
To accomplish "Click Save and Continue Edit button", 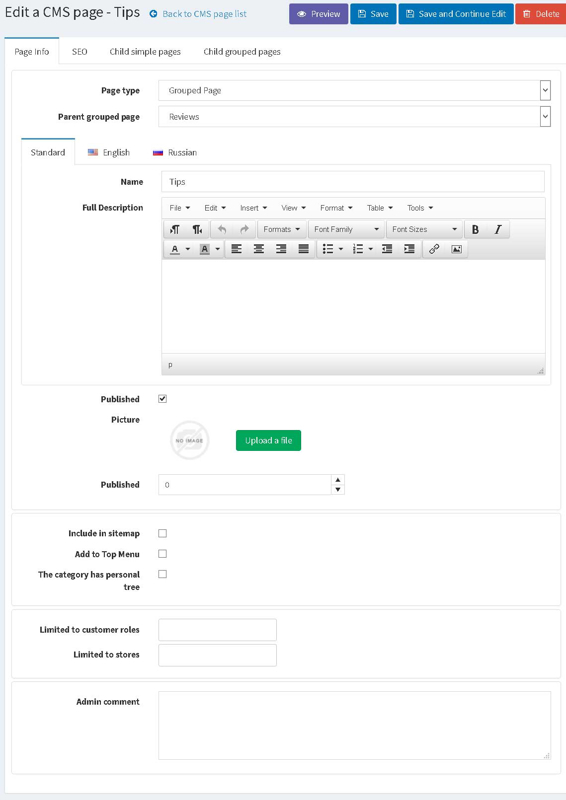I will pyautogui.click(x=456, y=14).
